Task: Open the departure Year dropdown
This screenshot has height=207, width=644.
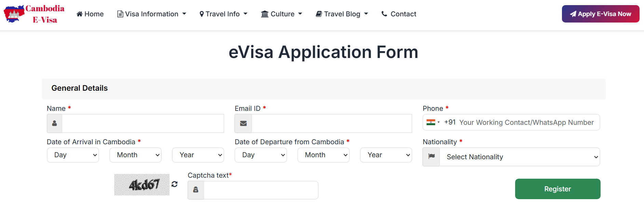Action: pos(386,155)
